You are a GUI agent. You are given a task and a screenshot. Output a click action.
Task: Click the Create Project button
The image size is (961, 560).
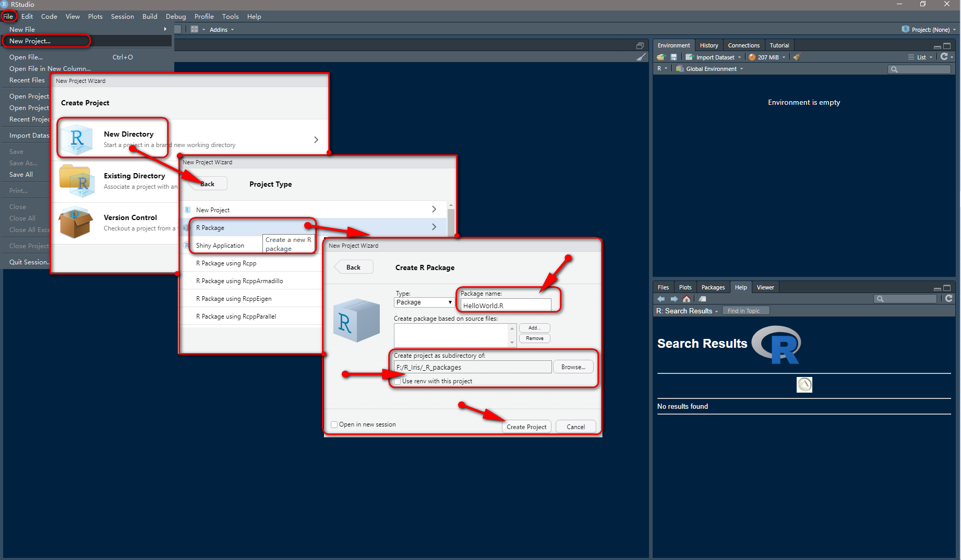[x=526, y=427]
